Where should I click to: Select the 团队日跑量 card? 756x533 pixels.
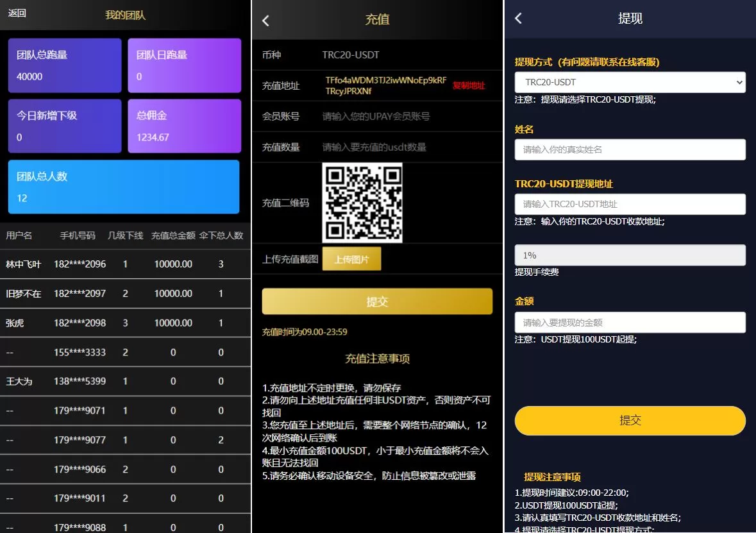coord(184,65)
